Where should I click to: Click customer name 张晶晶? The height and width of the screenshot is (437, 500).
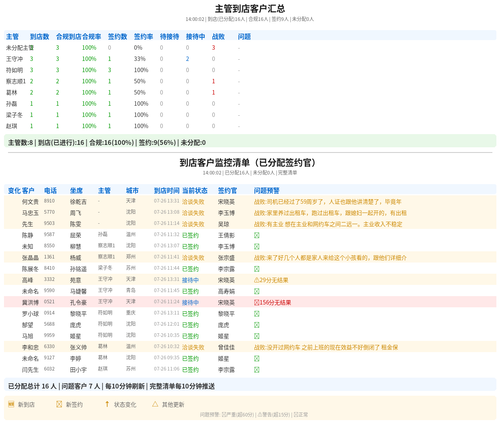point(30,258)
